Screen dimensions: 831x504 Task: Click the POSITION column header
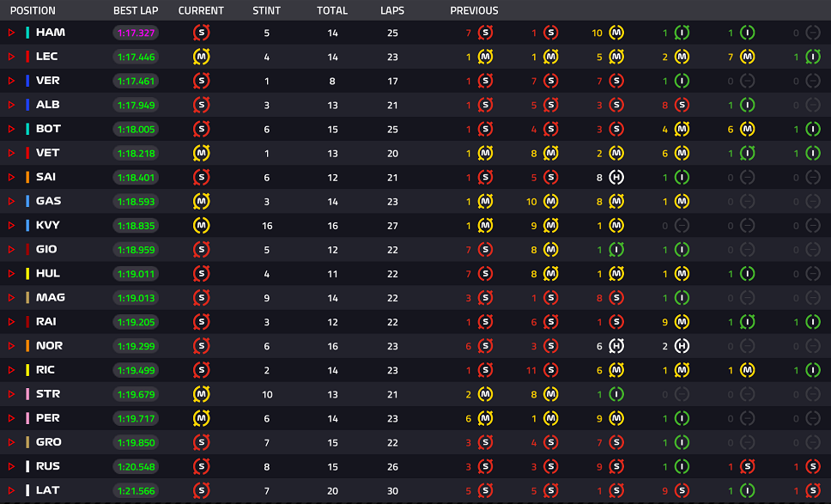(x=33, y=10)
